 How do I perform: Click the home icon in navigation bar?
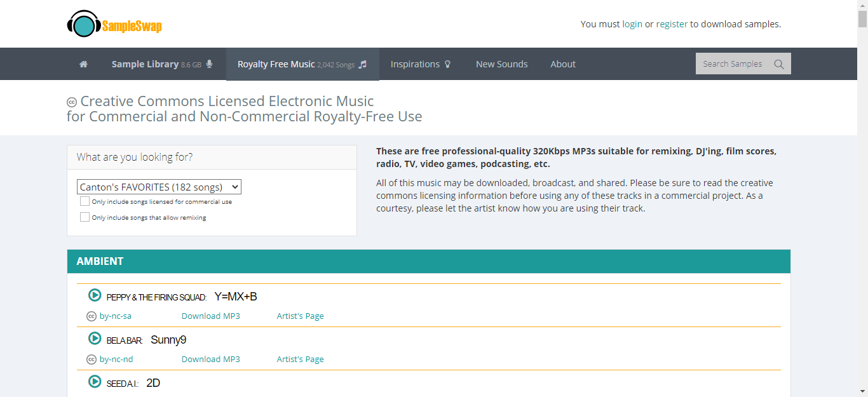(x=83, y=64)
